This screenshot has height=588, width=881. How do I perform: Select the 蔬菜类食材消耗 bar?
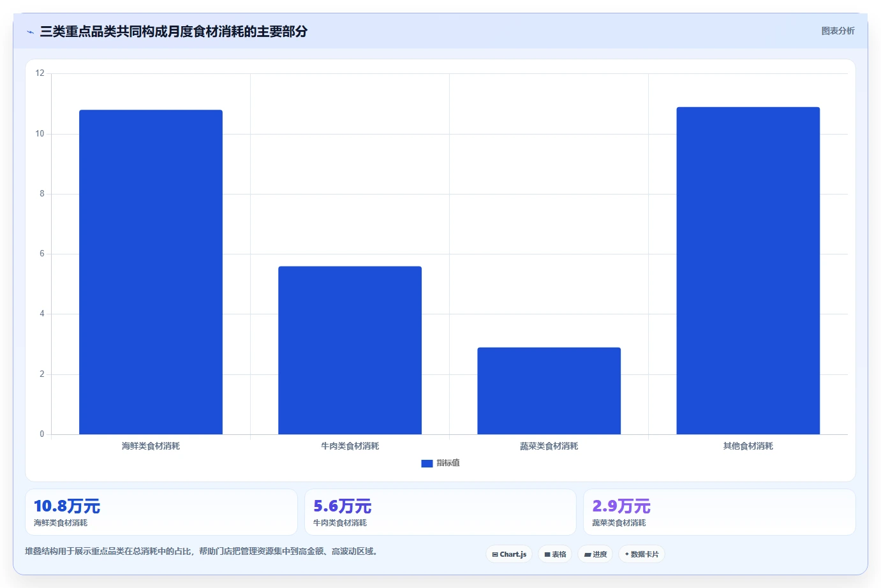point(549,391)
